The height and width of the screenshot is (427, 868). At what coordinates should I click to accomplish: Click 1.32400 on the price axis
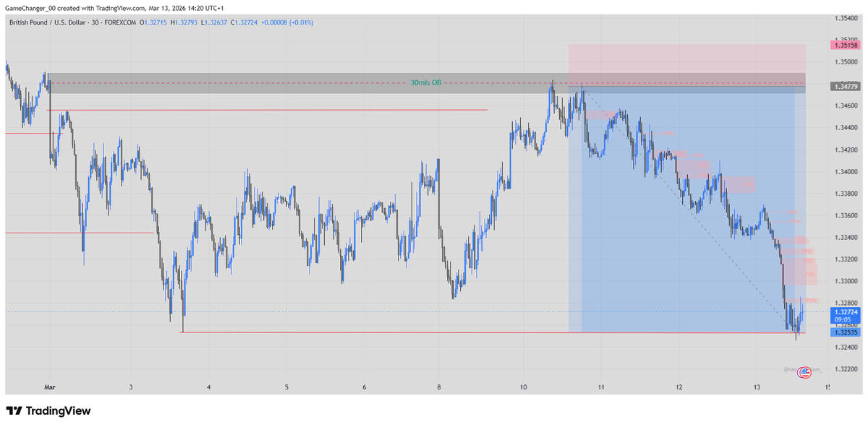pos(846,347)
